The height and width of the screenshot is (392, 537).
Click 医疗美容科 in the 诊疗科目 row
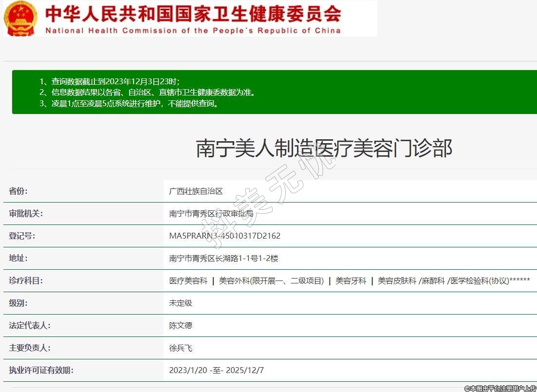pos(188,281)
